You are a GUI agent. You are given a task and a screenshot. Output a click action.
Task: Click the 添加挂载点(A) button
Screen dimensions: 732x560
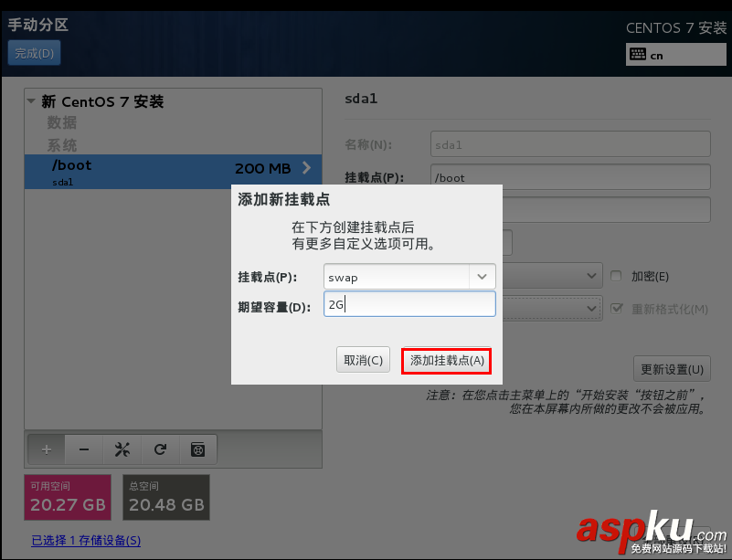tap(447, 361)
